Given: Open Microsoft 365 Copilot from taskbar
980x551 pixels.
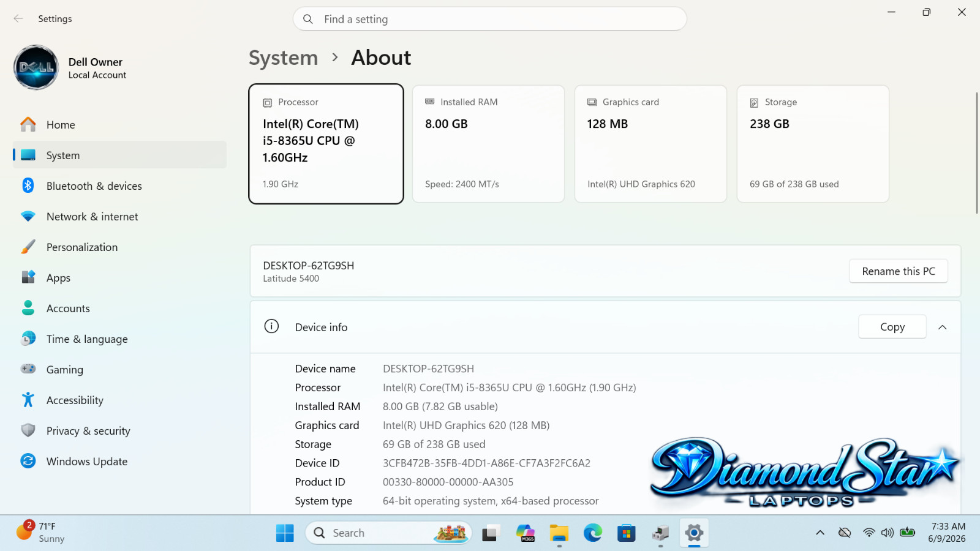Looking at the screenshot, I should (x=525, y=533).
